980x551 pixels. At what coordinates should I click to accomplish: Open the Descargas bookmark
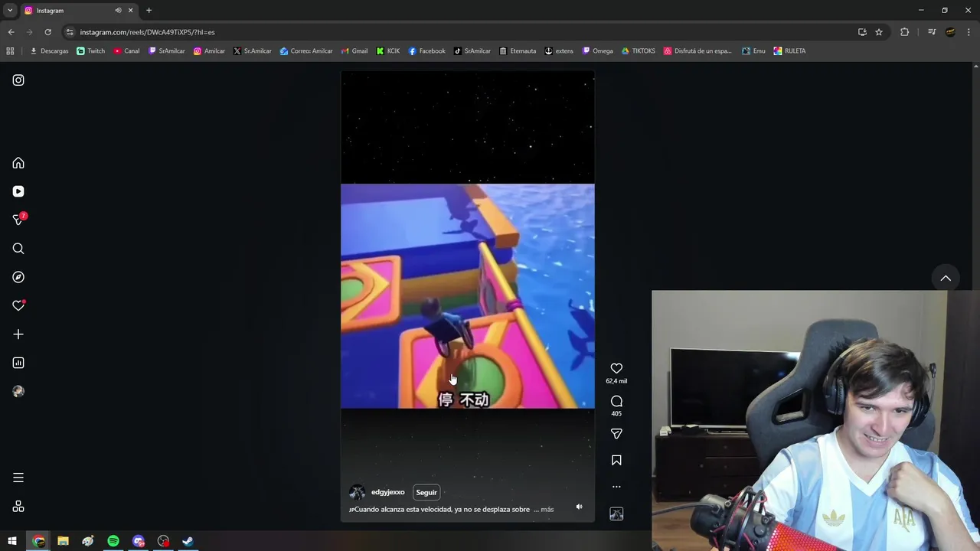click(x=49, y=51)
